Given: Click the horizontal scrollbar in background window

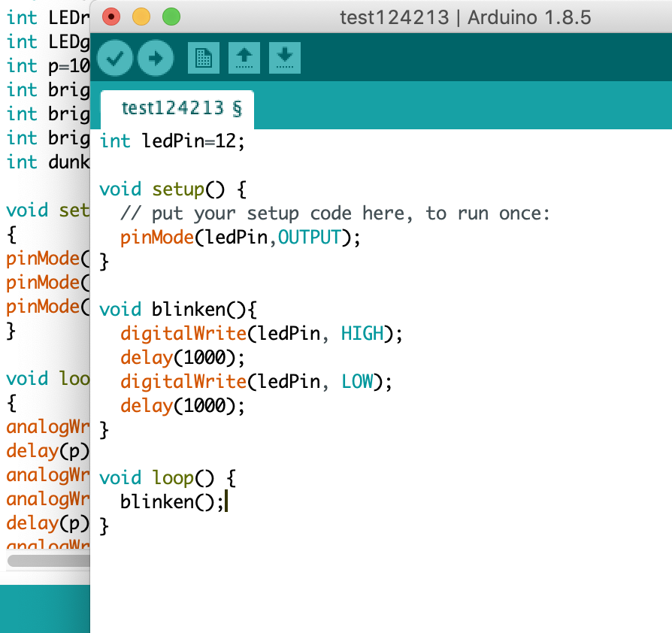Looking at the screenshot, I should [x=47, y=561].
